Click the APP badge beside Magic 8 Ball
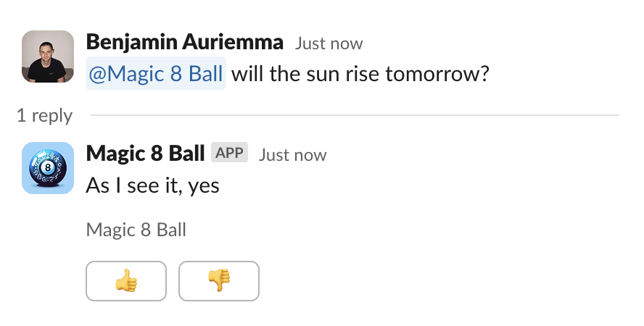Screen dimensions: 644x326 tap(229, 153)
